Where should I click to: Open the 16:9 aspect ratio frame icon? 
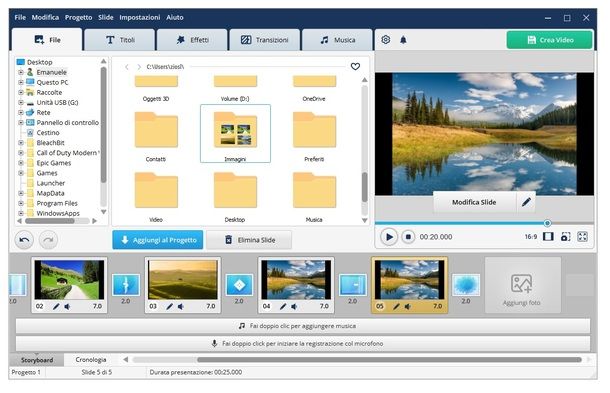coord(548,237)
